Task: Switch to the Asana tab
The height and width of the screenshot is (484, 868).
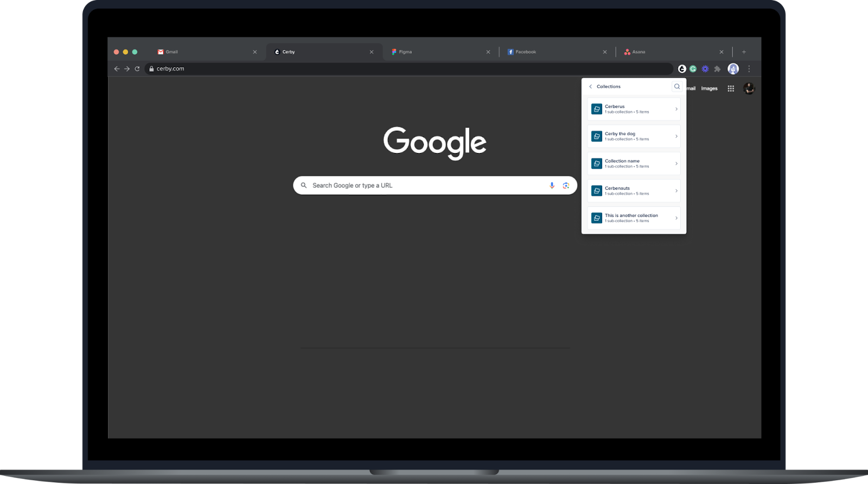Action: click(674, 52)
